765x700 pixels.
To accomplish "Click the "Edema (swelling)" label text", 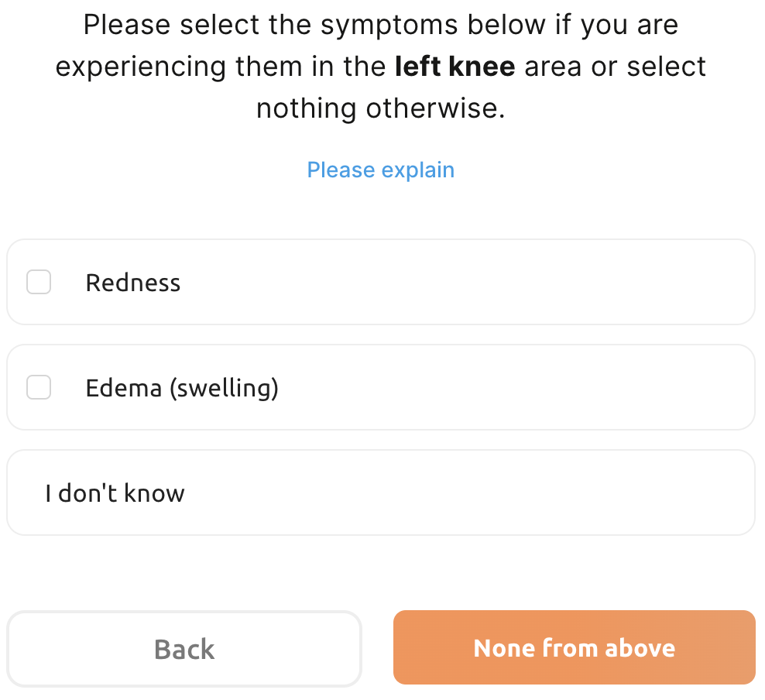I will [182, 387].
